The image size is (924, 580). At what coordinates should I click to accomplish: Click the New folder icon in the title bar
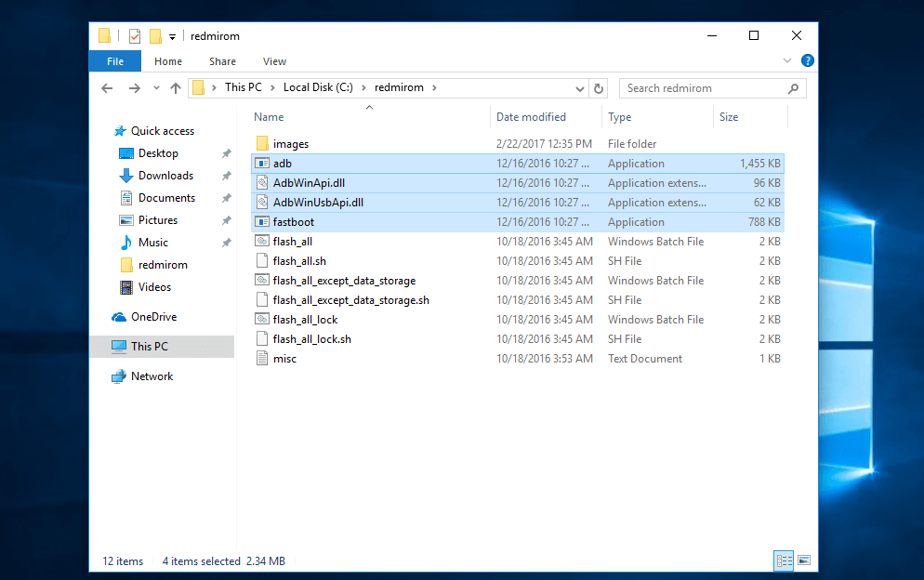coord(155,36)
